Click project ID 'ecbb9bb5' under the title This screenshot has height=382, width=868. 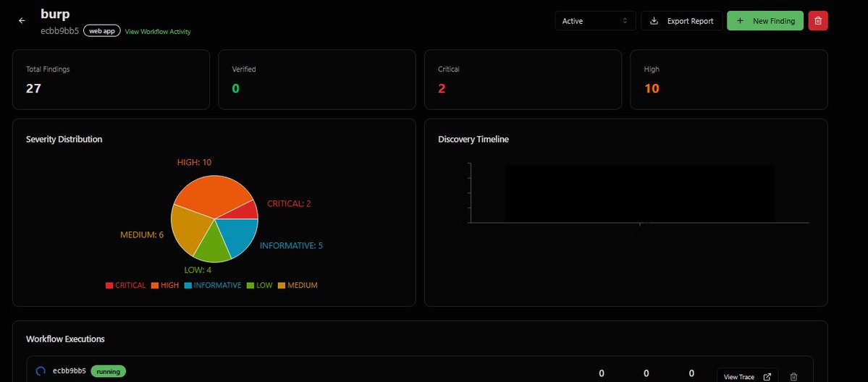click(x=59, y=31)
